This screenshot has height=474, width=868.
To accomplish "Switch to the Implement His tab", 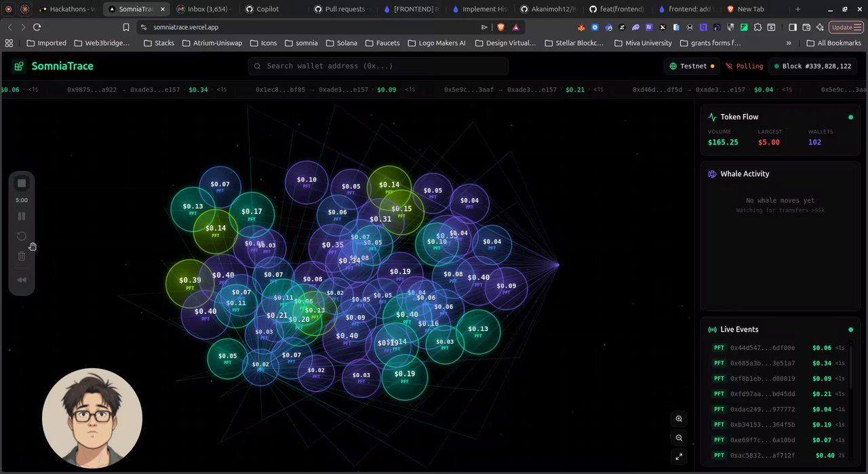I will tap(478, 9).
